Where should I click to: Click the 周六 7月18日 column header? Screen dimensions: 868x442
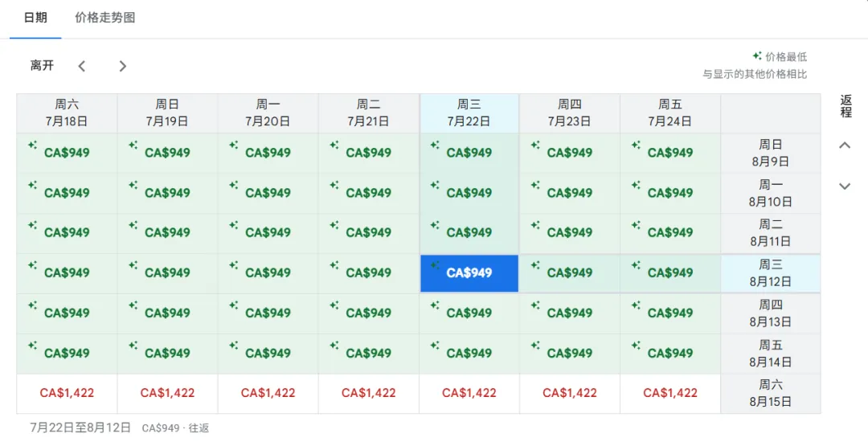(67, 113)
